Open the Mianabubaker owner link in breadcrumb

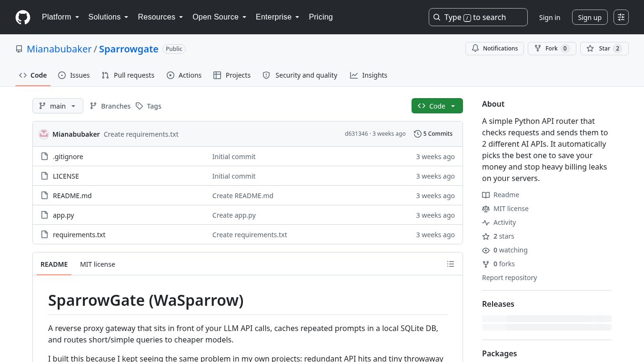click(x=59, y=49)
